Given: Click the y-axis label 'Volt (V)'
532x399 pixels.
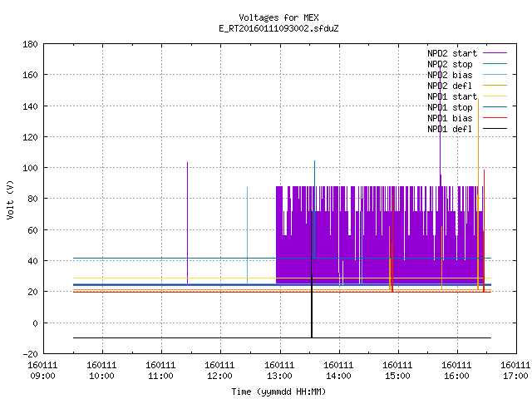Looking at the screenshot, I should pos(10,199).
